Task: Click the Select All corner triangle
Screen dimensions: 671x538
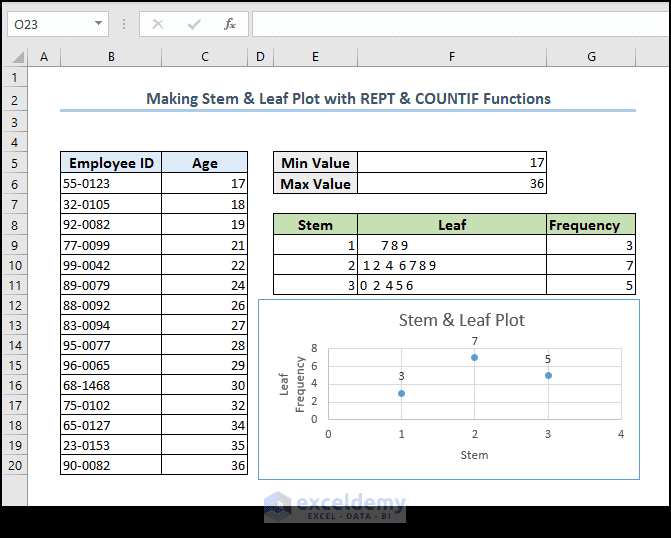Action: pos(16,56)
